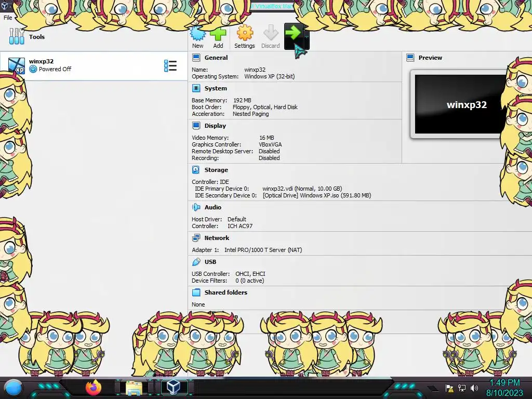Click the greyed Discard arrow icon
Viewport: 532px width, 399px height.
click(x=270, y=37)
